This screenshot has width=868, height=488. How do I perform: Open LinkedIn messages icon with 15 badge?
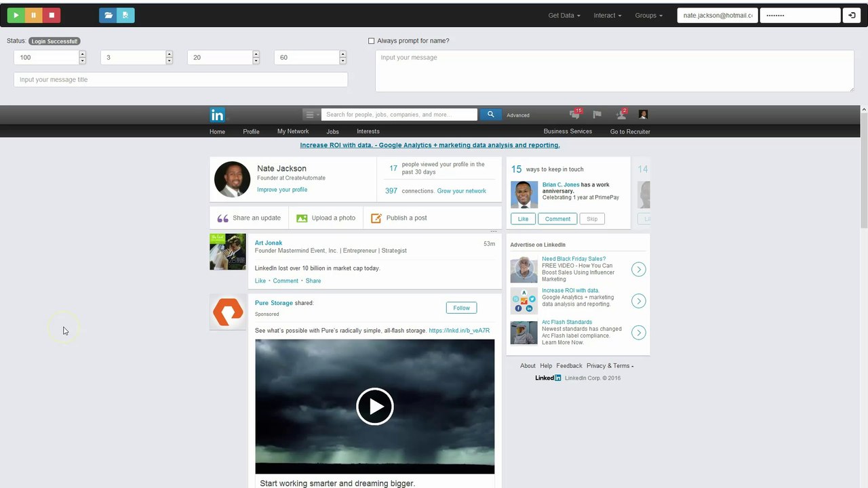click(x=575, y=115)
